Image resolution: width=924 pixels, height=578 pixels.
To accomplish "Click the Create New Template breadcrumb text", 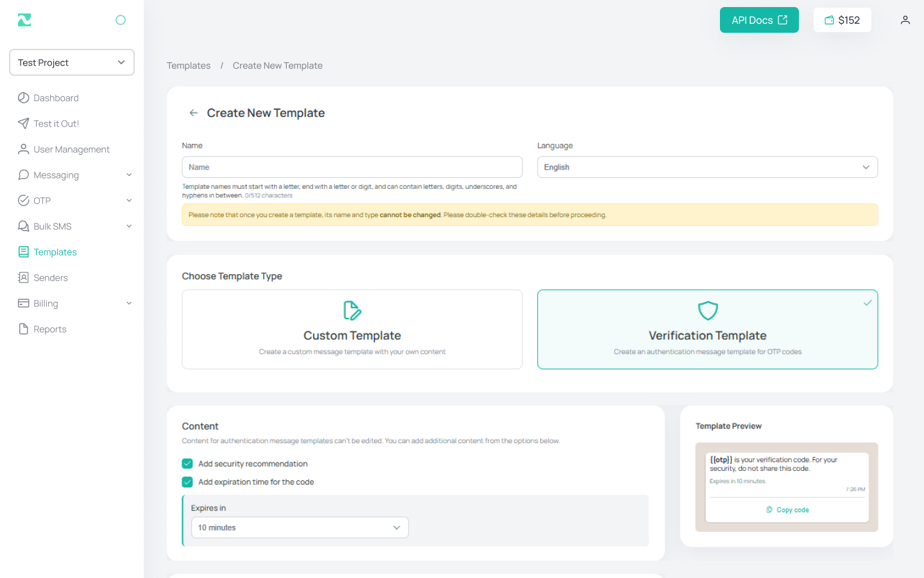I will click(278, 66).
